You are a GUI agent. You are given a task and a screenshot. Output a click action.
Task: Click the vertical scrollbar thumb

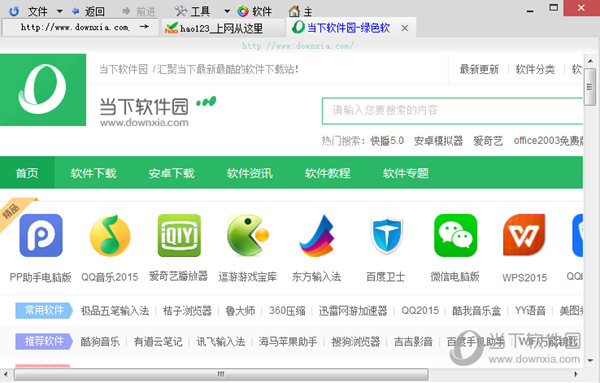(x=590, y=87)
